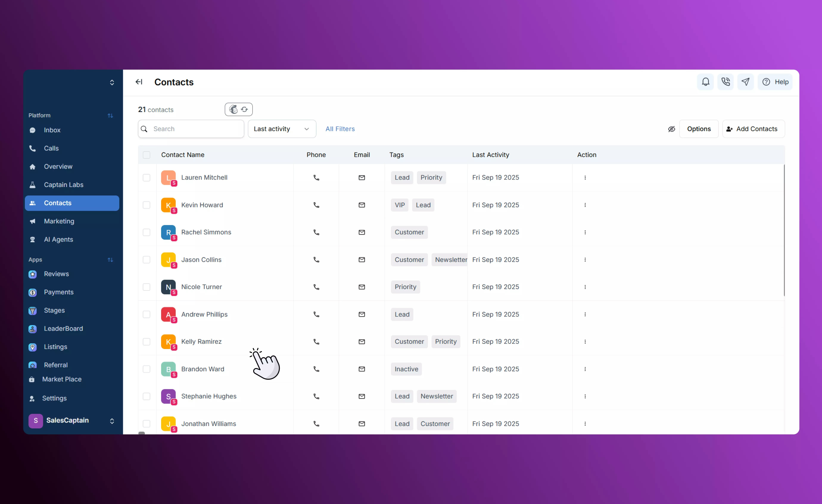The width and height of the screenshot is (822, 504).
Task: Focus the contacts Search field
Action: click(x=195, y=129)
